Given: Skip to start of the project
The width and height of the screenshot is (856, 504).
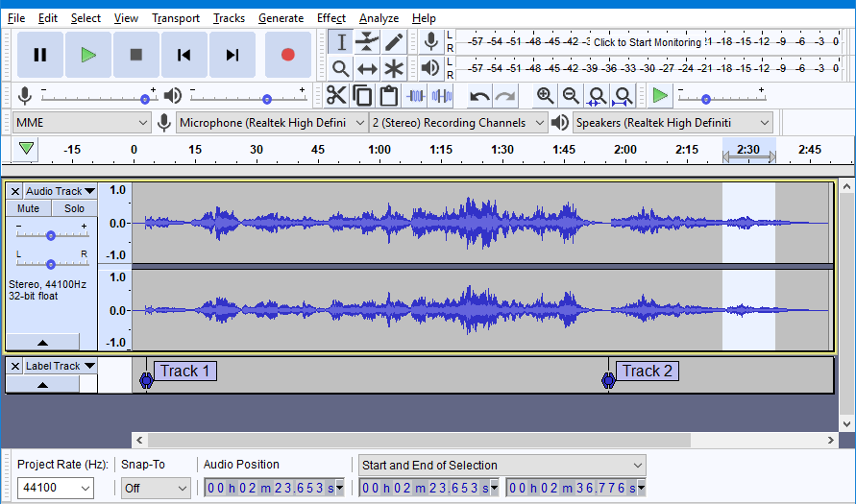Looking at the screenshot, I should (183, 55).
